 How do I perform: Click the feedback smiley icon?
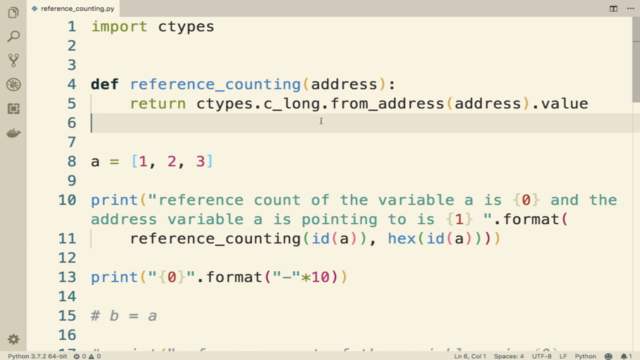(x=608, y=356)
